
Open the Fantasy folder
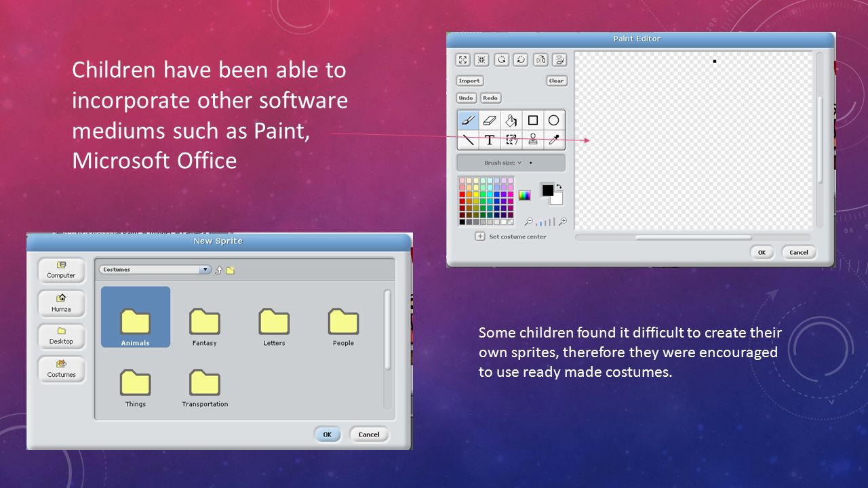(x=205, y=327)
